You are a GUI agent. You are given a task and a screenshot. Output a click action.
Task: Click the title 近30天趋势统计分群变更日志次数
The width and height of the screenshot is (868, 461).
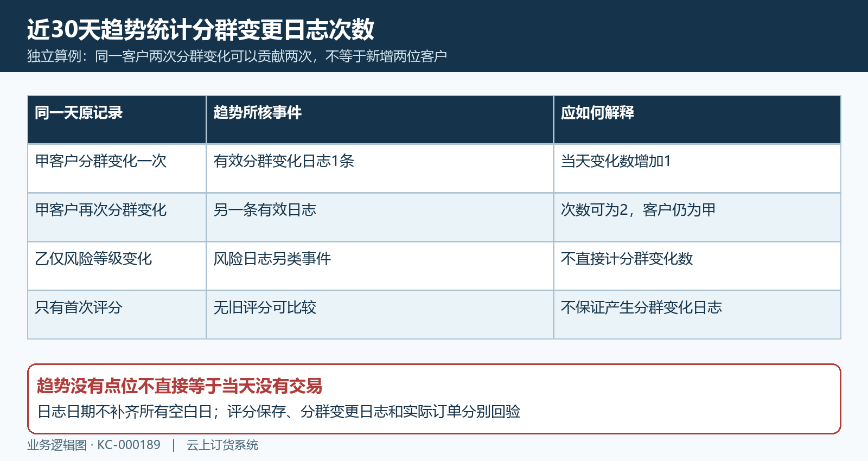[201, 29]
